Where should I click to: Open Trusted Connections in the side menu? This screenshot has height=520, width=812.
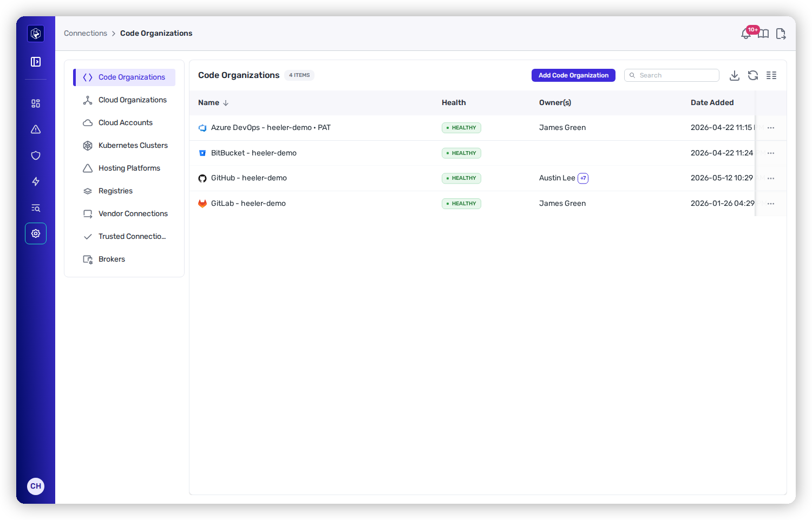(125, 237)
